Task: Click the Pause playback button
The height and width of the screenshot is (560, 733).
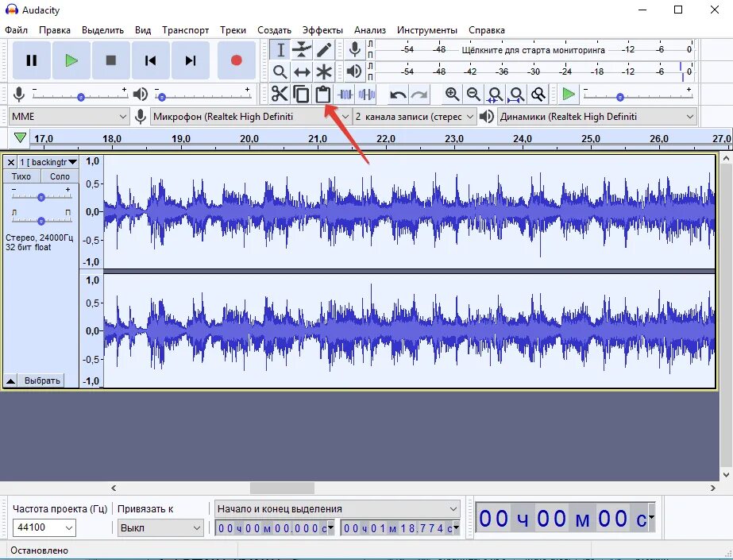Action: [31, 60]
